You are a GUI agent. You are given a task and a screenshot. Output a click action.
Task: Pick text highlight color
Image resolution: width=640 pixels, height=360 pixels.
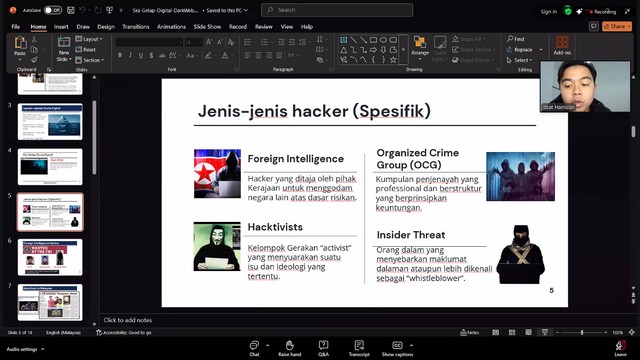click(210, 55)
